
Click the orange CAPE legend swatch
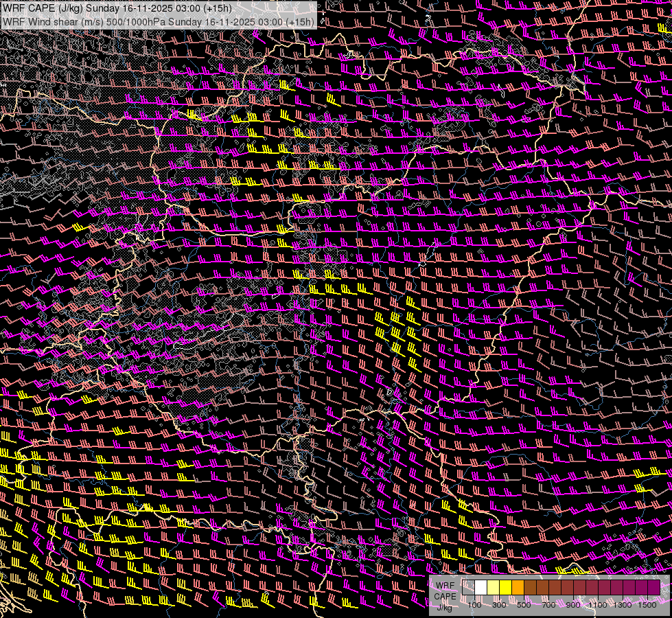tap(518, 588)
